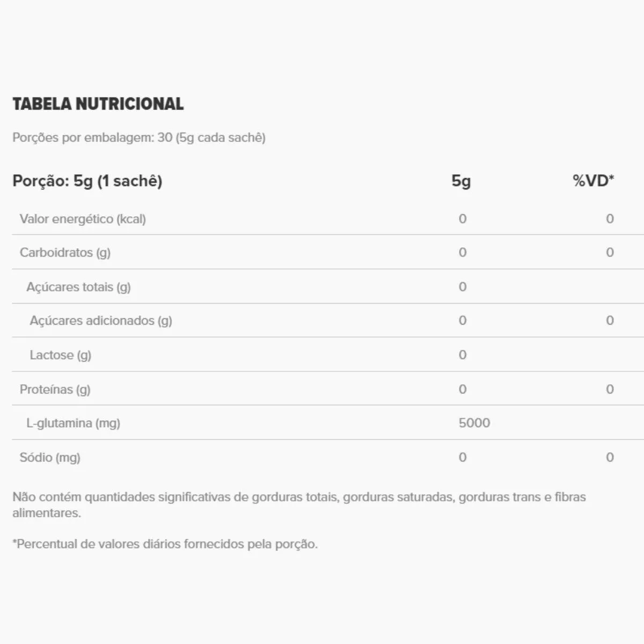The height and width of the screenshot is (644, 644).
Task: Click the 'Proteínas (g)' row label
Action: point(55,389)
